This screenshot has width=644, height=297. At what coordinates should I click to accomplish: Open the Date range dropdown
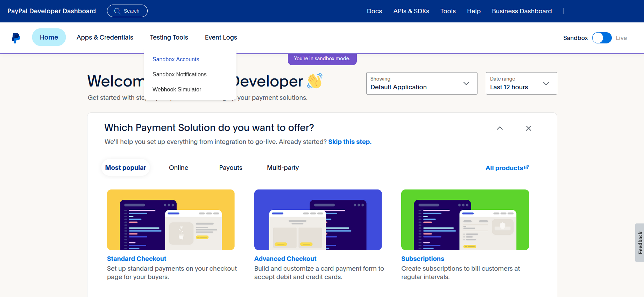(x=521, y=83)
